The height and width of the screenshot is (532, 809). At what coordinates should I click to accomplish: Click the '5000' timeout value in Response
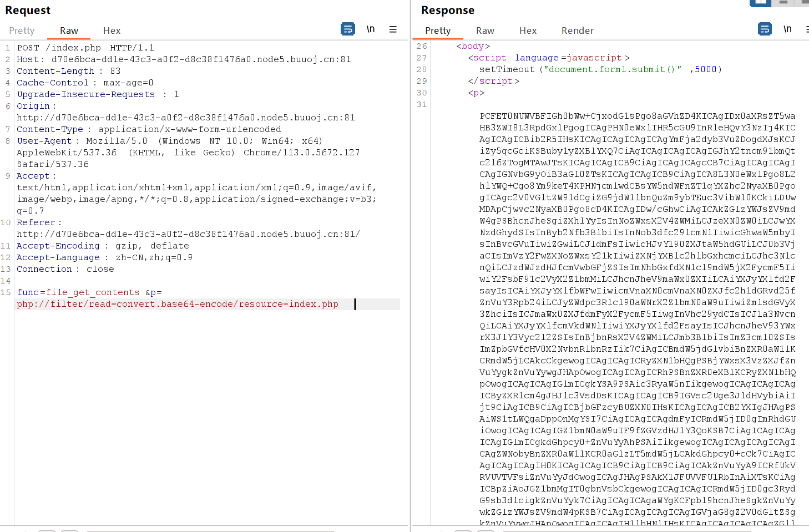[706, 69]
